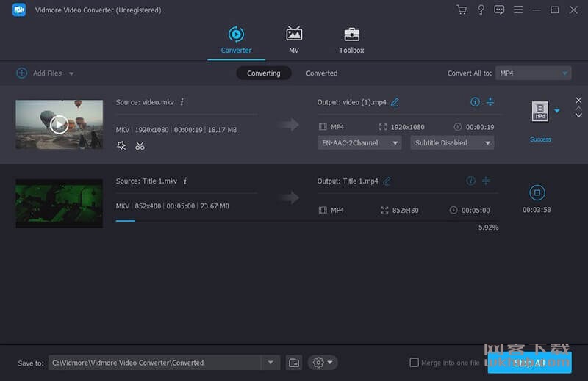
Task: Open the settings gear dropdown
Action: pyautogui.click(x=323, y=363)
